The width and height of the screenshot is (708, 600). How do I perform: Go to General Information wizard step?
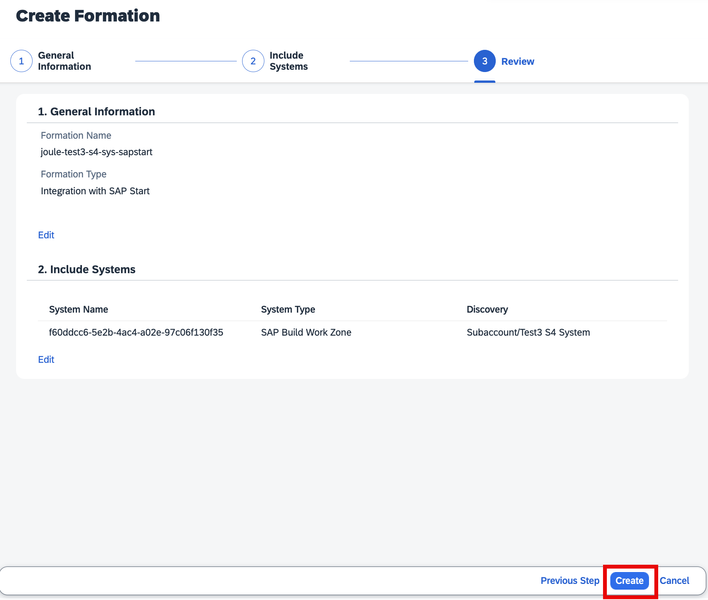pyautogui.click(x=64, y=61)
